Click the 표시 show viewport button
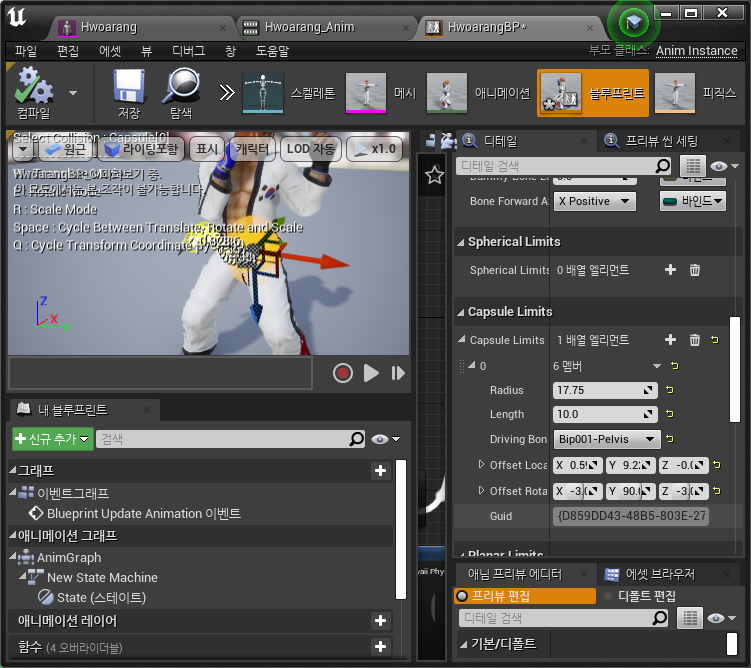Image resolution: width=751 pixels, height=668 pixels. click(x=207, y=149)
